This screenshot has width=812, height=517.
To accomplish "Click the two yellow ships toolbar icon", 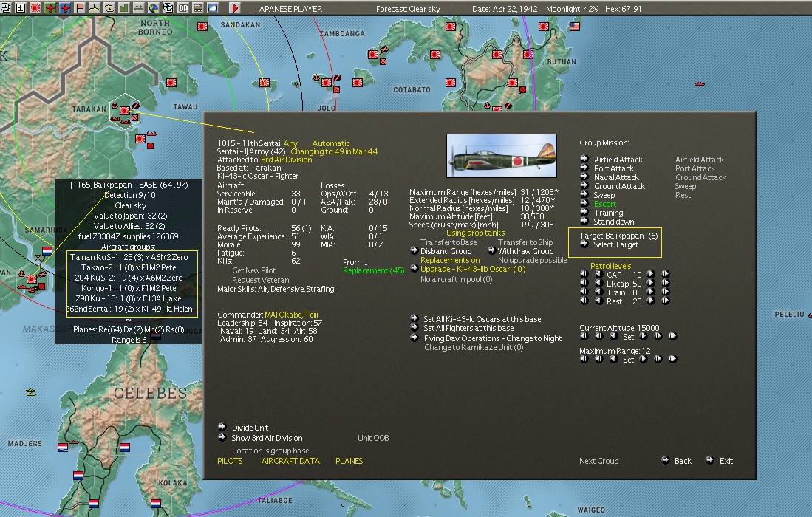I will pyautogui.click(x=109, y=8).
